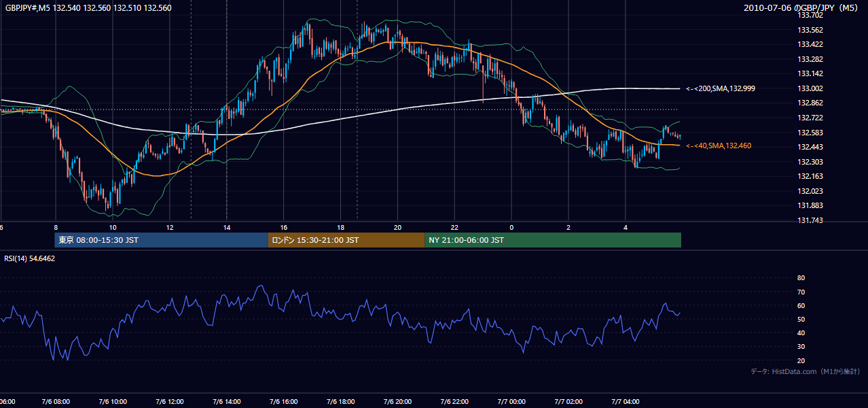Click the 7/6 08:00 date axis label
Viewport: 868px width, 408px height.
point(56,402)
